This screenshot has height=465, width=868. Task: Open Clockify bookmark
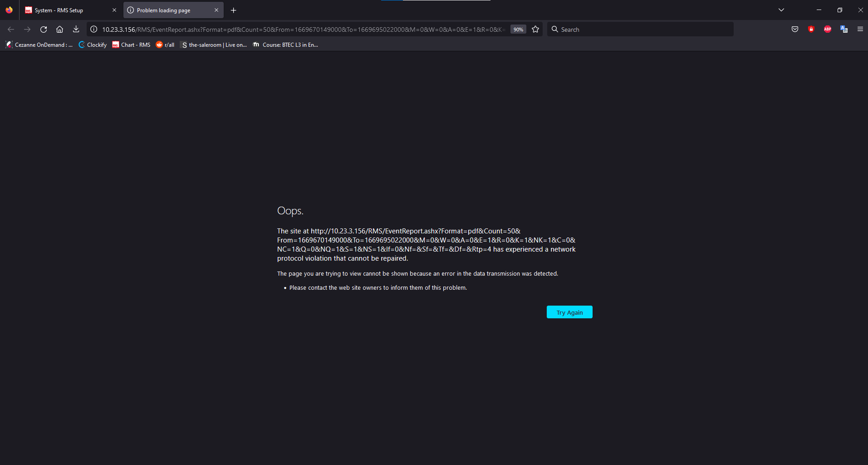tap(93, 45)
